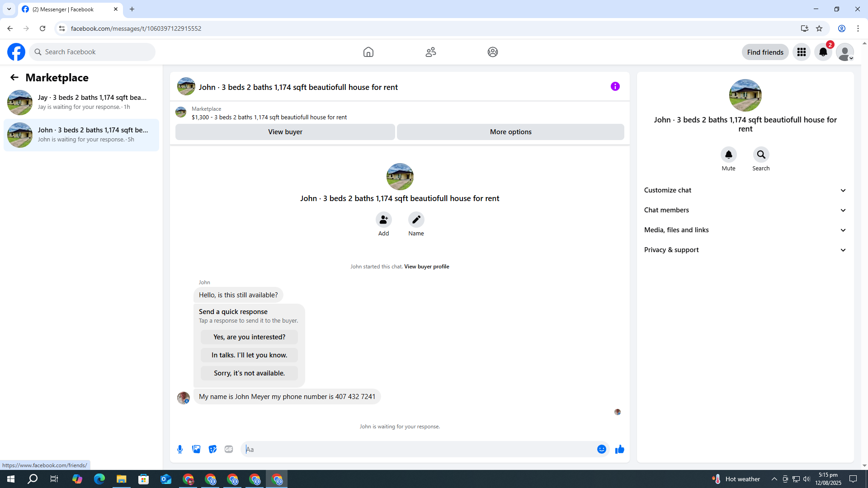Viewport: 868px width, 488px height.
Task: Open the sticker picker icon
Action: [x=212, y=449]
